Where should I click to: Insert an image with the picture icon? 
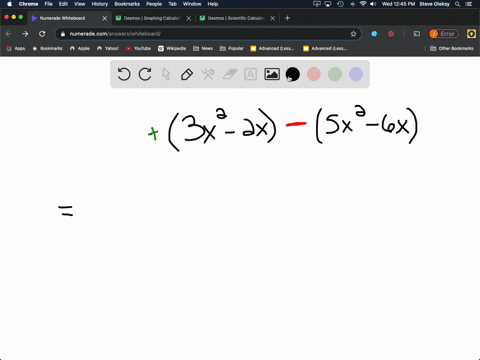[x=272, y=74]
